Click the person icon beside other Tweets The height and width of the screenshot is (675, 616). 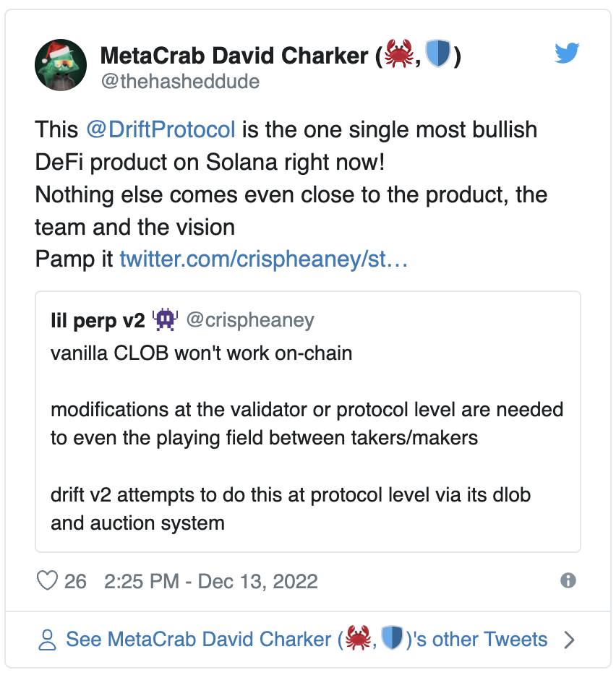tap(48, 640)
